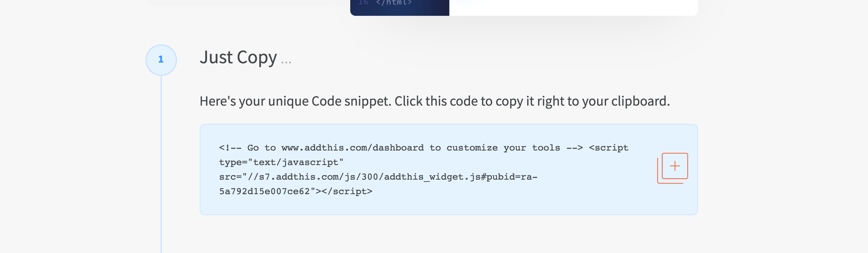Click the www.addthis.com/dashboard URL in the snippet
The width and height of the screenshot is (868, 253).
click(352, 148)
